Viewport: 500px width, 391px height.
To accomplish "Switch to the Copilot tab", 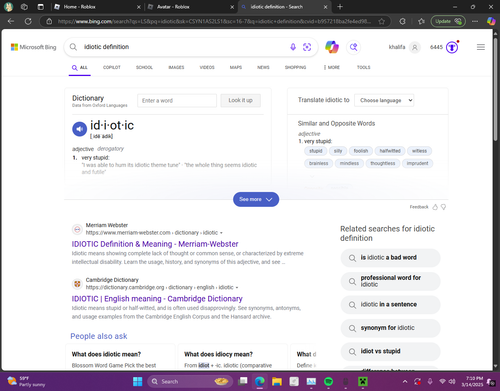I will [x=112, y=67].
